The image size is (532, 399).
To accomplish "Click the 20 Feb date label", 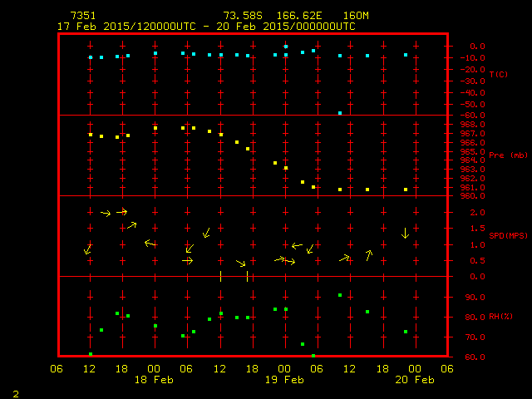I will tap(414, 380).
